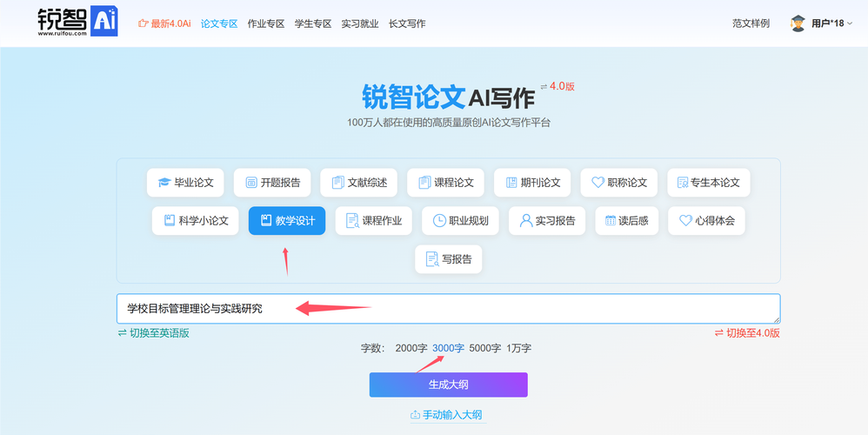Click the 专生本论文 search-document icon
This screenshot has height=435, width=868.
[683, 183]
